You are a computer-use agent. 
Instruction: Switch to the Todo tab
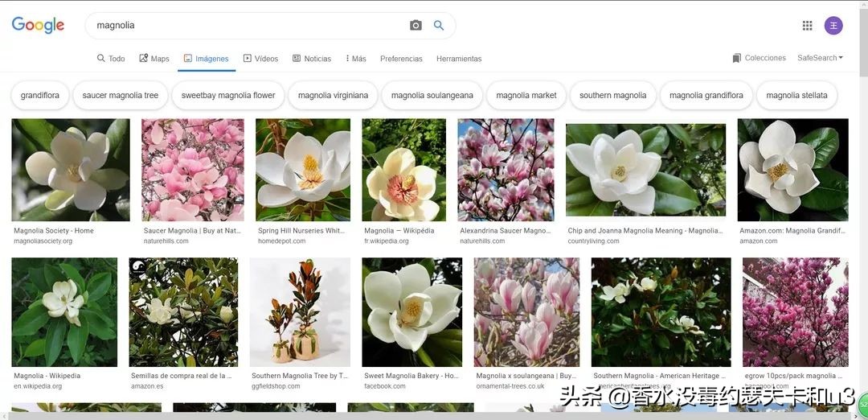pyautogui.click(x=111, y=58)
